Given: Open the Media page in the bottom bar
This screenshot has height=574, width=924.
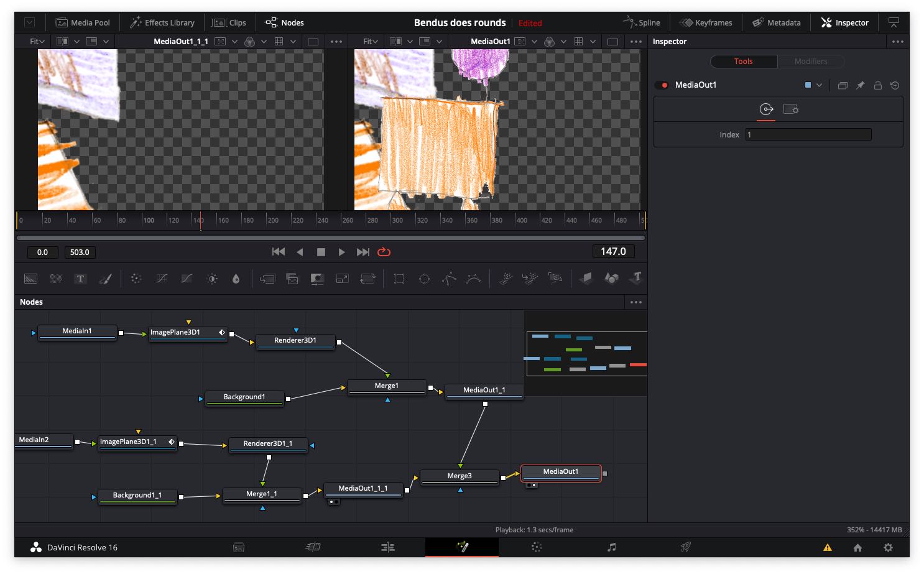Looking at the screenshot, I should pos(239,548).
